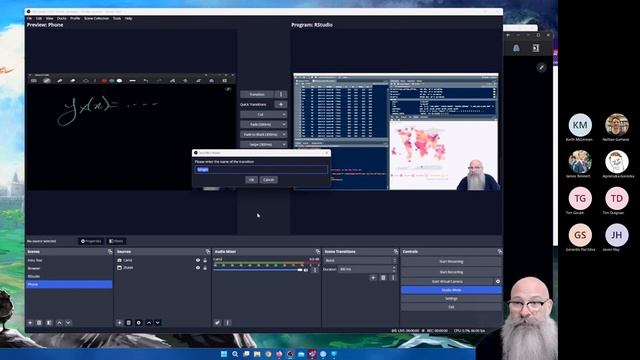Remove the selected scene with the trash icon
This screenshot has height=360, width=640.
pyautogui.click(x=39, y=322)
